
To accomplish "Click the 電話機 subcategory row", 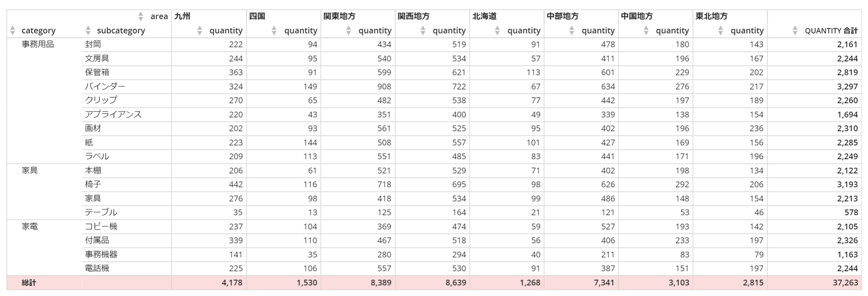I will pos(97,268).
